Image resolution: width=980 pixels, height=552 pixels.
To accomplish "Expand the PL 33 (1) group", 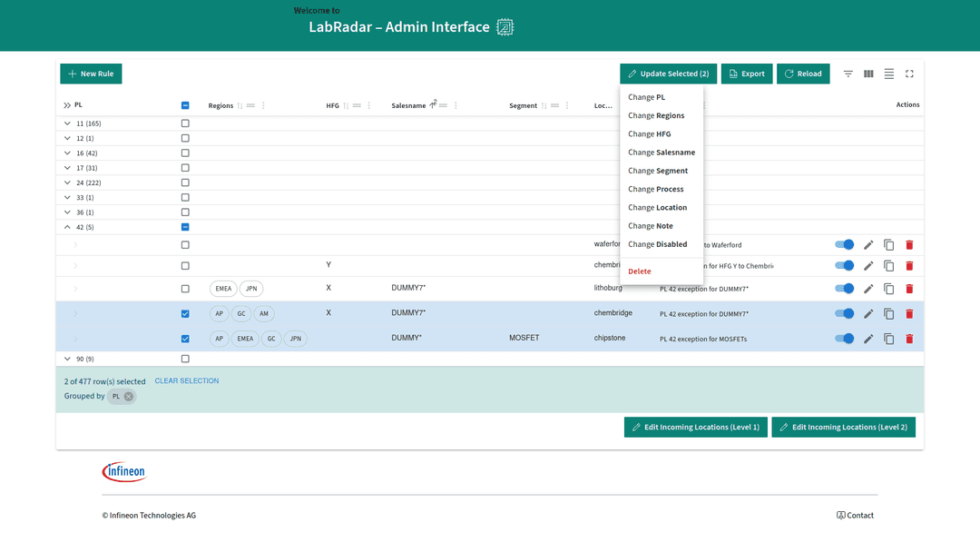I will click(67, 198).
